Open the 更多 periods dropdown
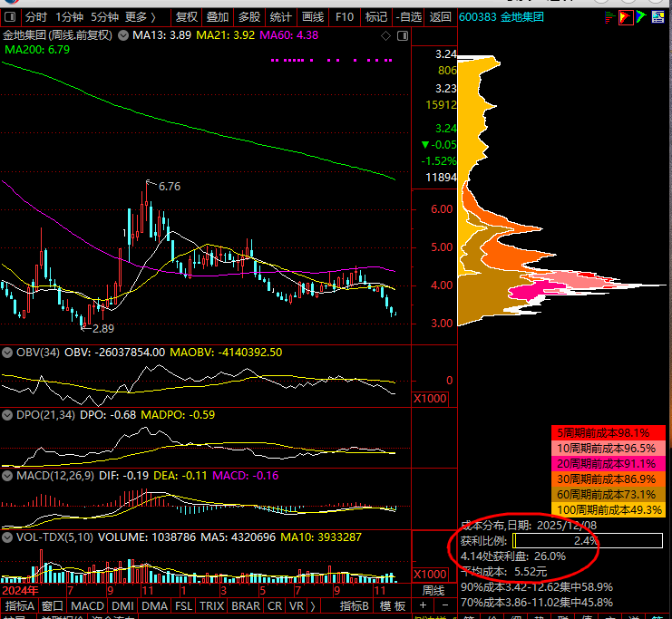672x619 pixels. (x=141, y=17)
